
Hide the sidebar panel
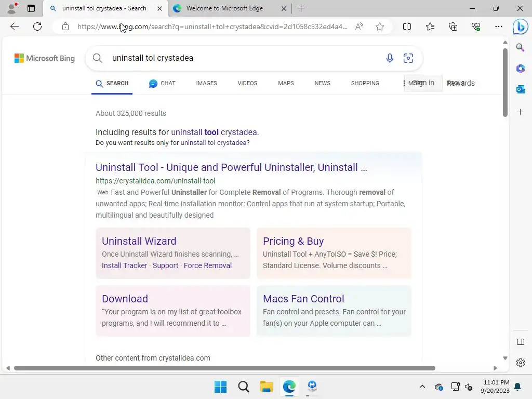click(520, 342)
